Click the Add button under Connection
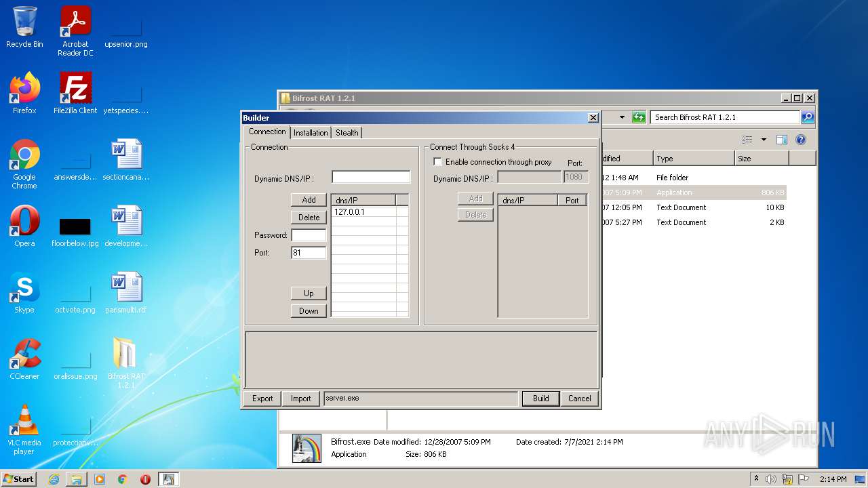868x488 pixels. coord(309,199)
